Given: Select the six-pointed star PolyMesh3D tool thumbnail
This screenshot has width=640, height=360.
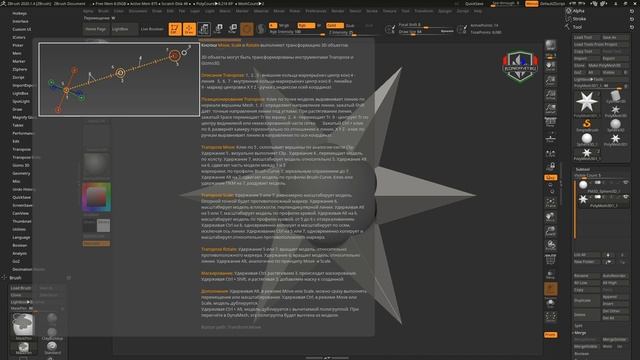Looking at the screenshot, I should tap(587, 102).
